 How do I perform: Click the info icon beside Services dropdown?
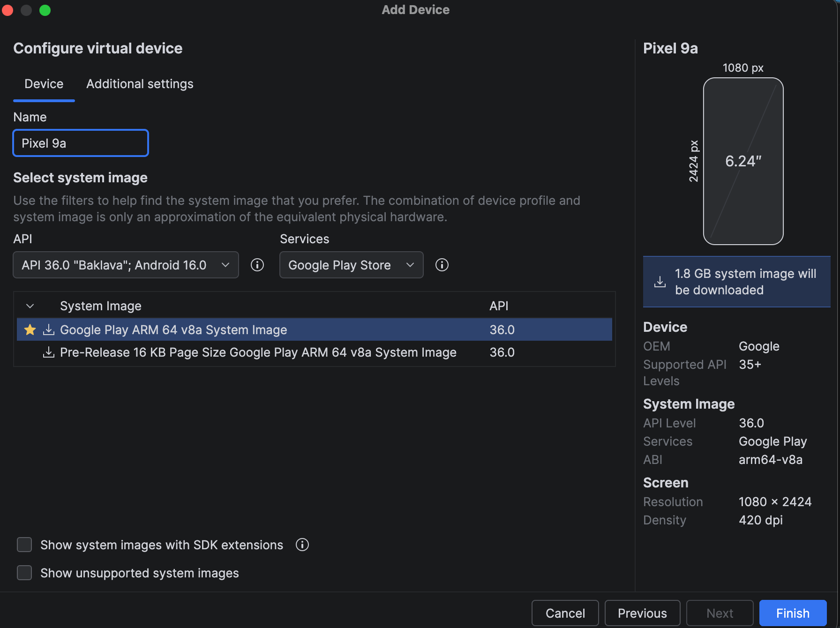tap(442, 265)
